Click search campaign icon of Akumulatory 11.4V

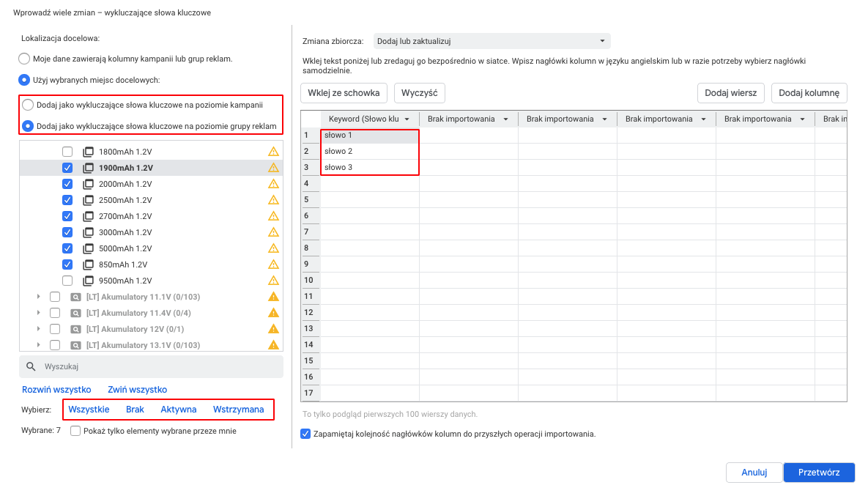pyautogui.click(x=76, y=314)
